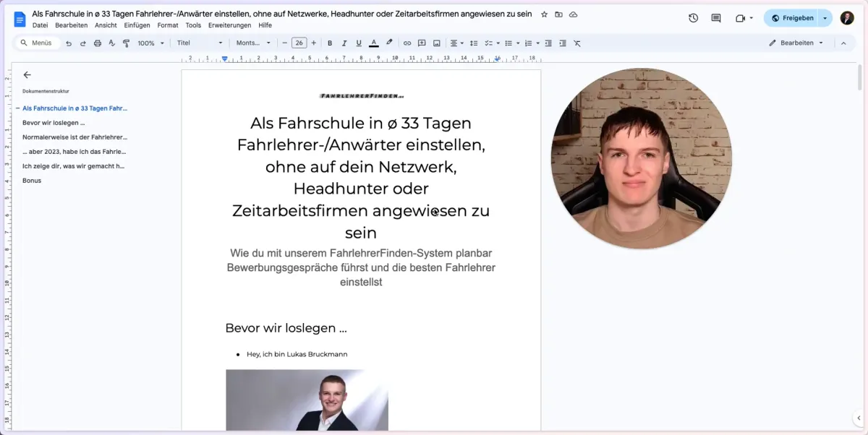Image resolution: width=868 pixels, height=435 pixels.
Task: Increase the paragraph indent
Action: [562, 43]
